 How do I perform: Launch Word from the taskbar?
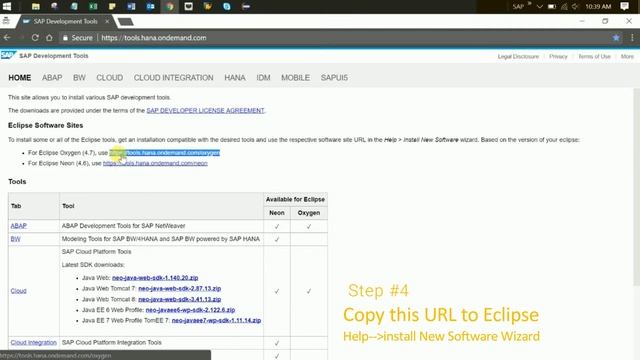[x=131, y=6]
